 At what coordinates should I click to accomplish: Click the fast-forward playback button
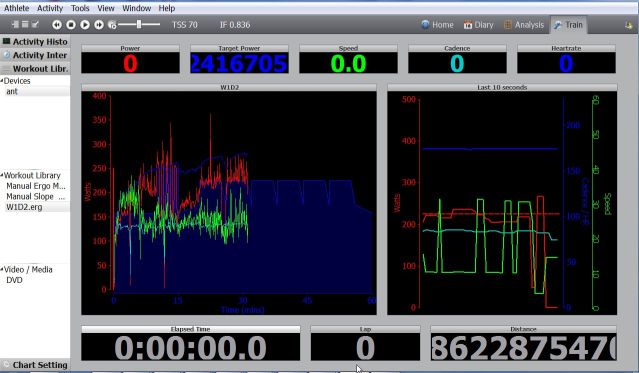tap(99, 25)
